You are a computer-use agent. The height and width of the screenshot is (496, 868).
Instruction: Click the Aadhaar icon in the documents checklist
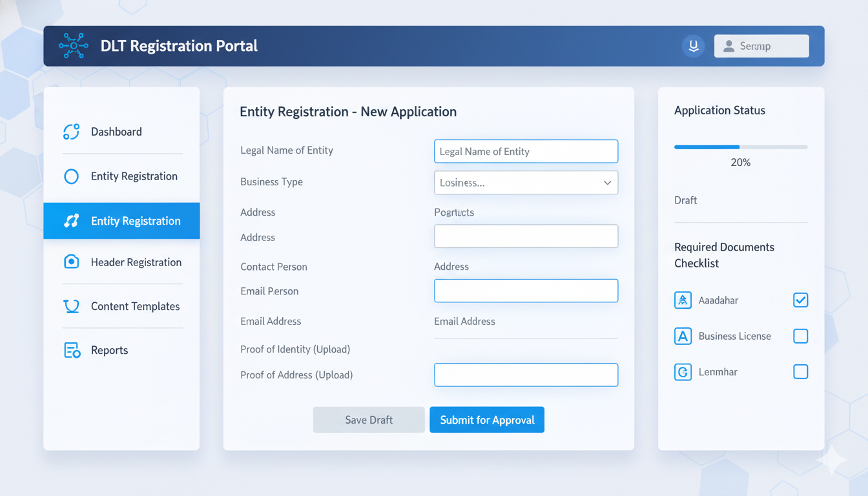click(683, 300)
